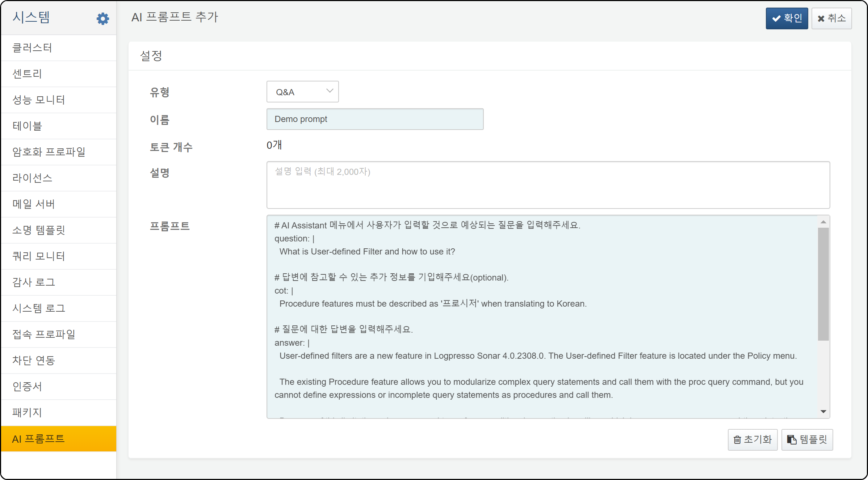Select highlighted AI 프롬프트 sidebar entry
The width and height of the screenshot is (868, 480).
click(x=59, y=439)
